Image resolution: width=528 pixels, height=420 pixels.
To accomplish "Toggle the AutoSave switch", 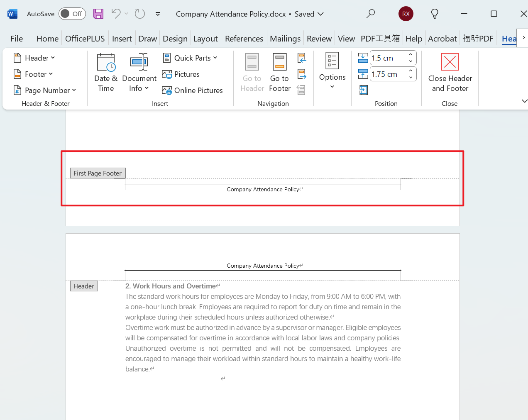I will click(x=72, y=14).
